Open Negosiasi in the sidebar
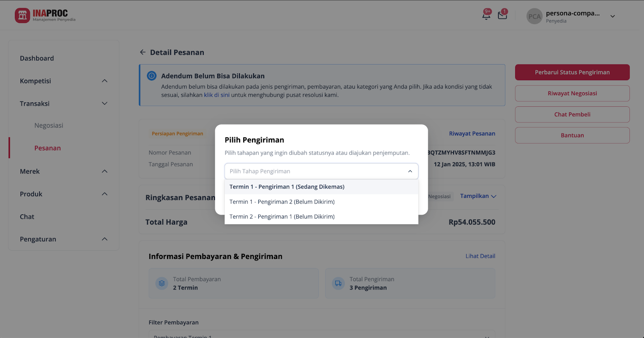Image resolution: width=644 pixels, height=338 pixels. [x=49, y=126]
